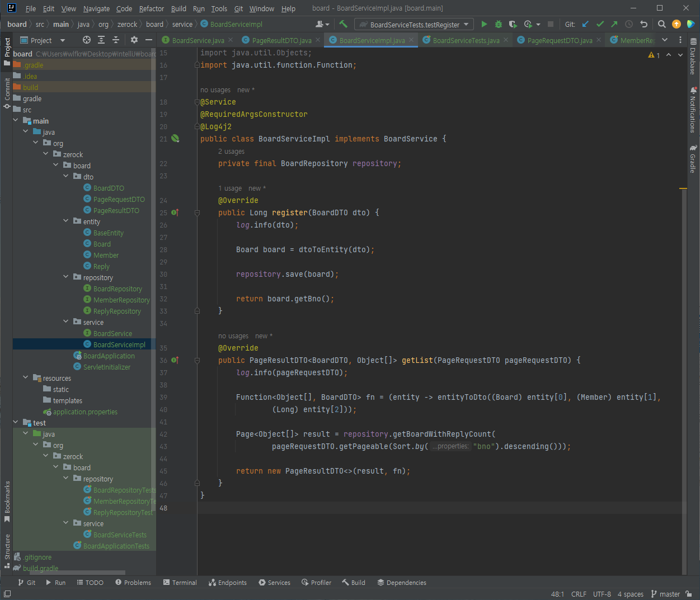Update project with the blue Git arrow
The image size is (700, 600).
tap(585, 24)
